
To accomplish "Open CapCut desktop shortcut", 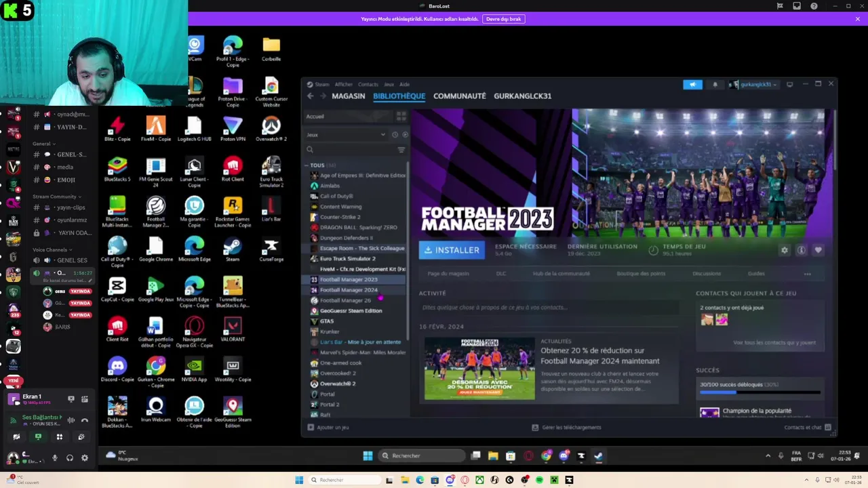I will coord(117,289).
